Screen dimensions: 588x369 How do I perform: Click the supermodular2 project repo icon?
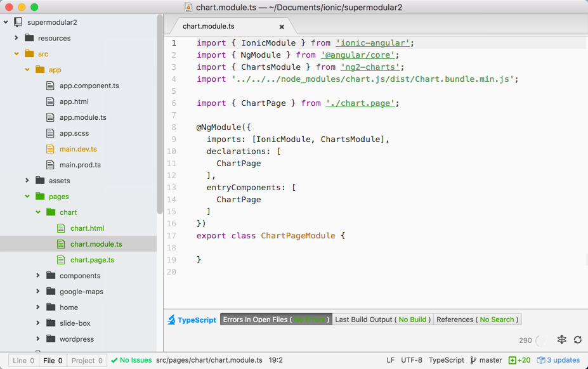tap(18, 22)
